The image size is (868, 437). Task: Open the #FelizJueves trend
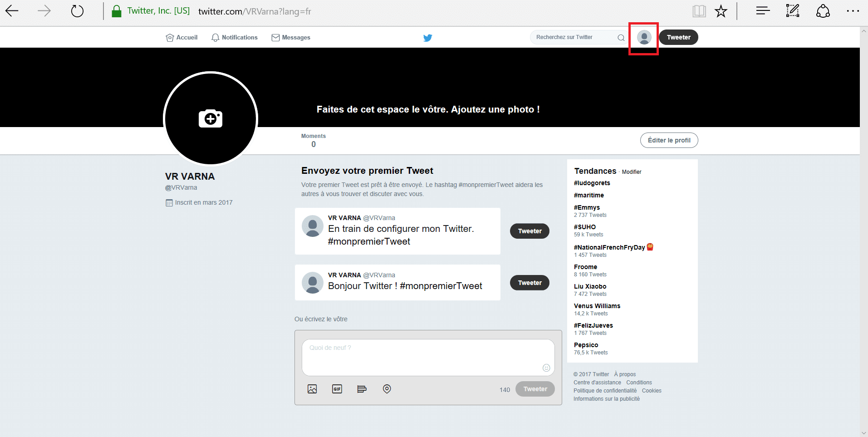(x=593, y=325)
